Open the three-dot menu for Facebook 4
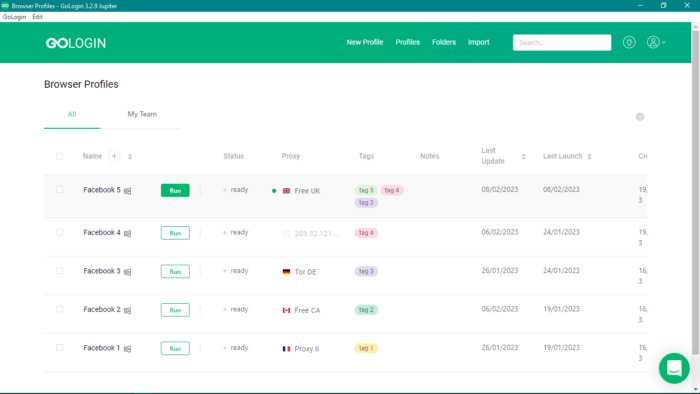This screenshot has width=700, height=394. (200, 233)
